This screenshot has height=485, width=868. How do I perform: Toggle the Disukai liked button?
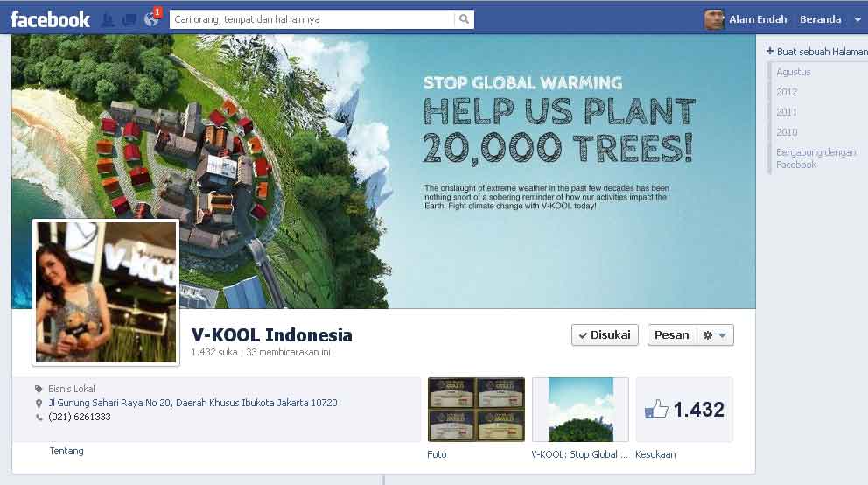point(605,335)
